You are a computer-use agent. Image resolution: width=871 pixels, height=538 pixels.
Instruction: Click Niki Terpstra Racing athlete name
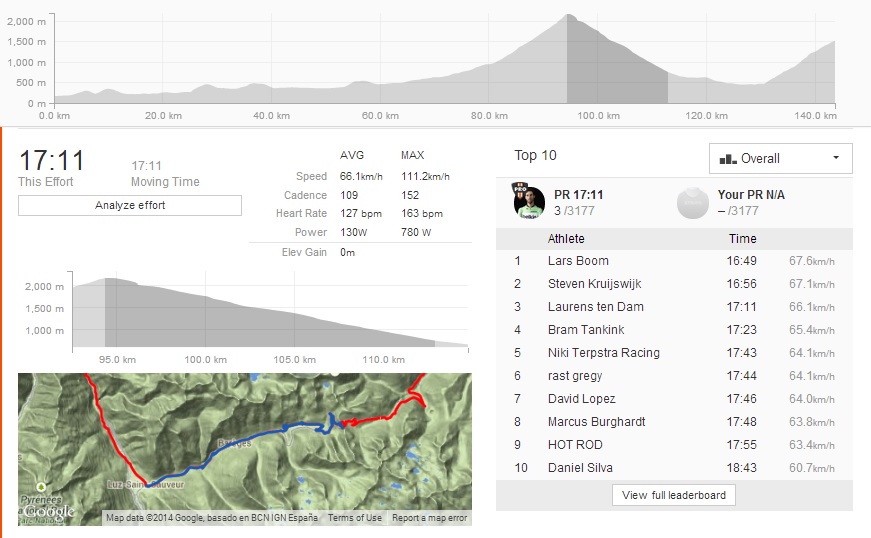pos(604,353)
